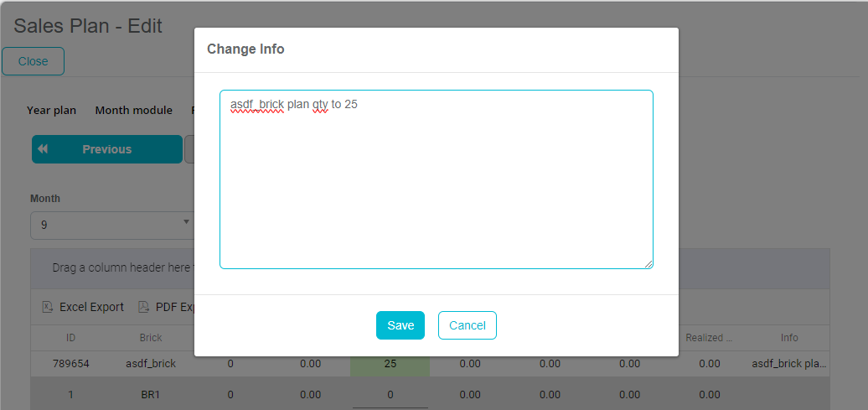Select the green highlighted cell with 25
Screen dimensions: 868x410
[390, 364]
